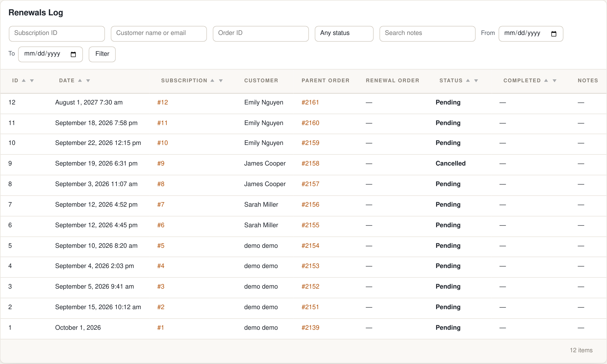Viewport: 607px width, 364px height.
Task: Open subscription link #4
Action: coord(161,266)
